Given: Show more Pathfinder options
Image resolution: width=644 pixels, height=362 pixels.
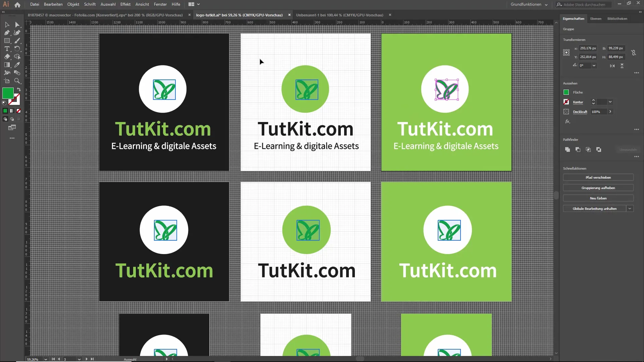Looking at the screenshot, I should click(637, 157).
